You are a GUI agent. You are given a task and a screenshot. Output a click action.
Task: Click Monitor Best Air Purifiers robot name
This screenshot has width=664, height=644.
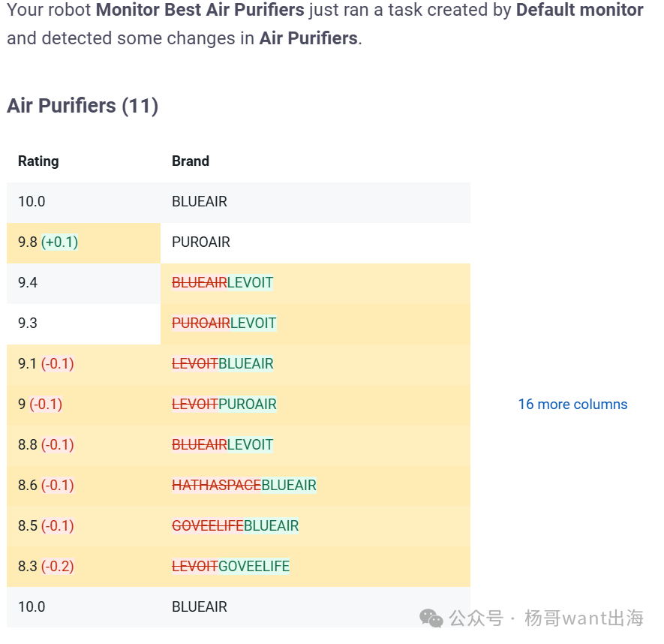pos(200,10)
